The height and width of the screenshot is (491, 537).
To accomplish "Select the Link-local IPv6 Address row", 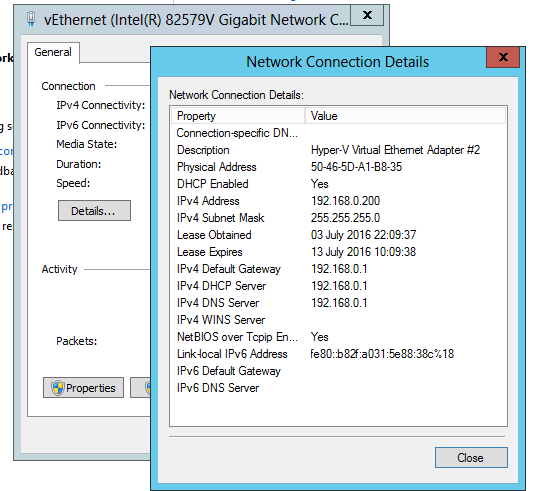I will pyautogui.click(x=338, y=354).
